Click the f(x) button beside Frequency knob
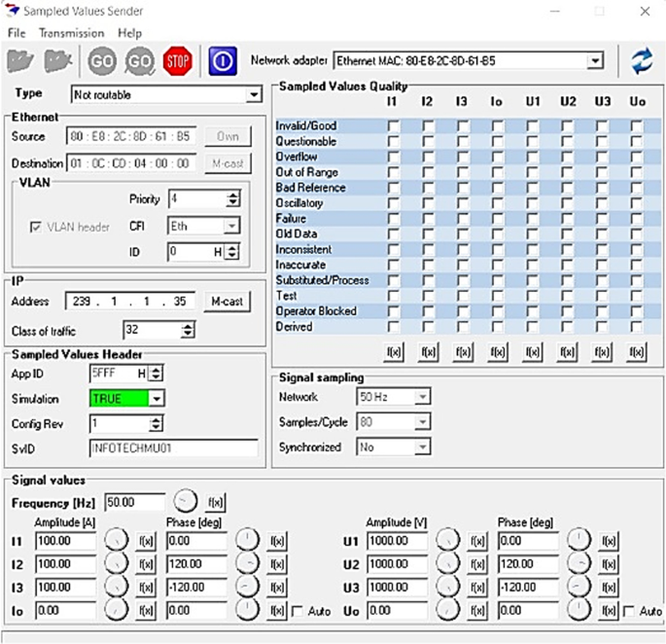Viewport: 666px width, 644px height. click(x=217, y=502)
